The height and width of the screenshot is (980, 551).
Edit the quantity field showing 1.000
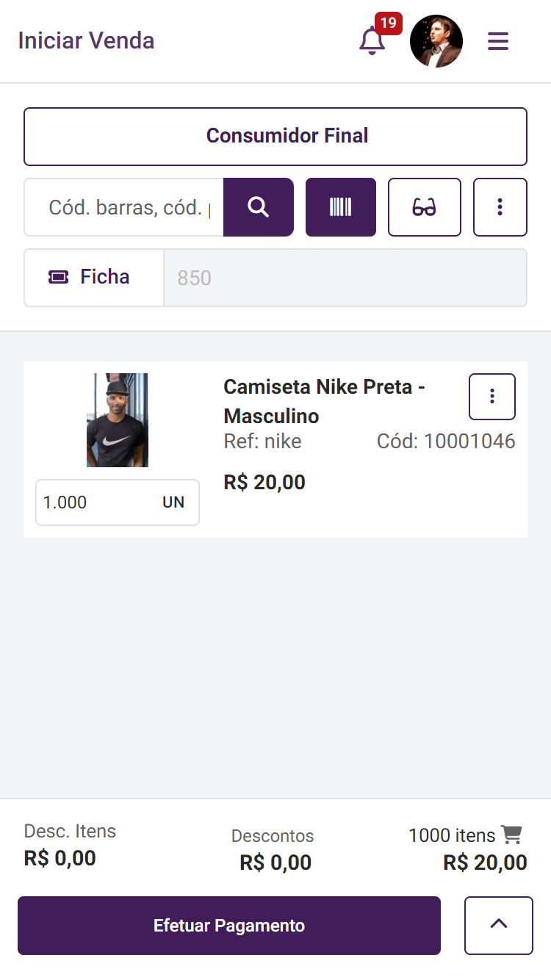tap(96, 502)
